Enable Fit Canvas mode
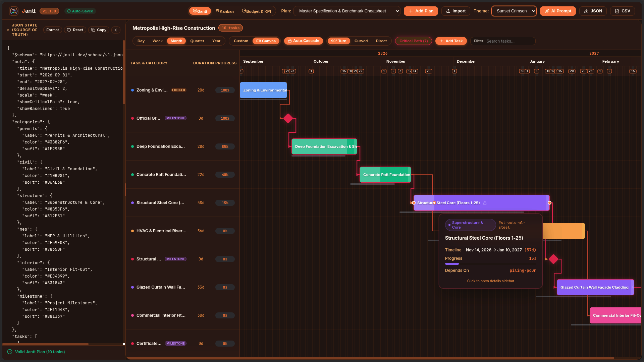Viewport: 644px width, 362px height. [266, 41]
